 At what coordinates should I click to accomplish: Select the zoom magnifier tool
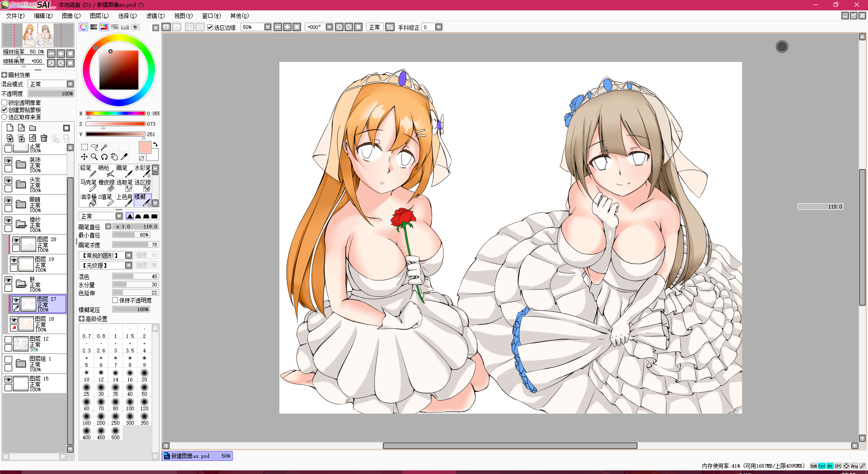click(94, 157)
